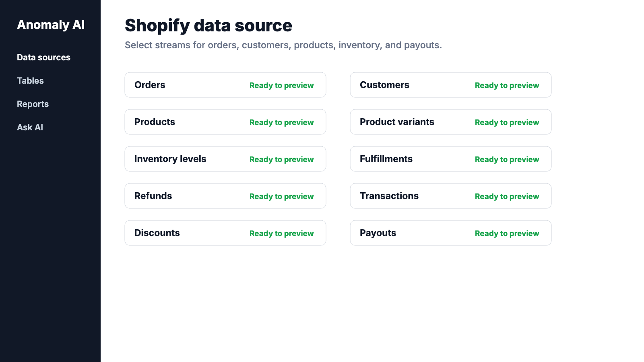
Task: Click Ready to preview on Payouts
Action: point(507,233)
